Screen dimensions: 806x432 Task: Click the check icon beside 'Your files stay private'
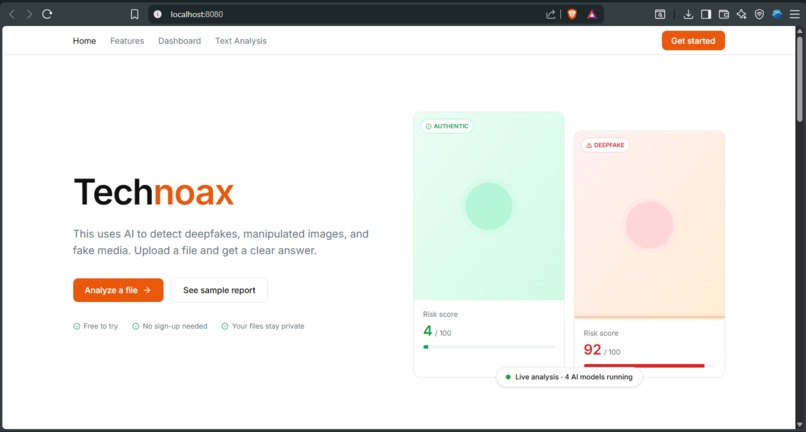(x=225, y=326)
